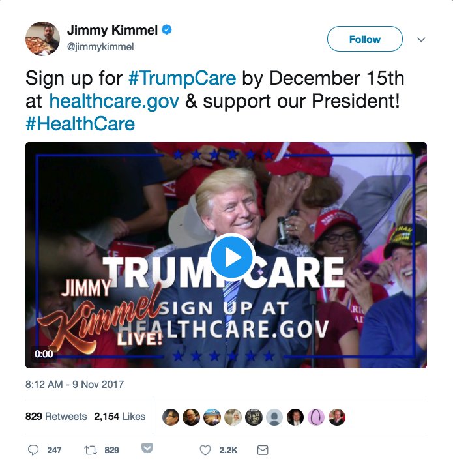Open the #TrumpCare hashtag
The height and width of the screenshot is (476, 453).
coord(182,78)
